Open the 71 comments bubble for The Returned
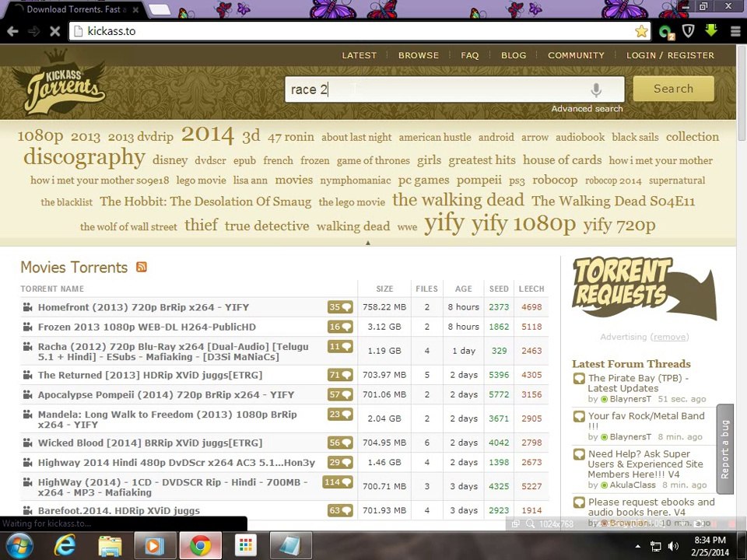This screenshot has width=747, height=560. tap(340, 375)
